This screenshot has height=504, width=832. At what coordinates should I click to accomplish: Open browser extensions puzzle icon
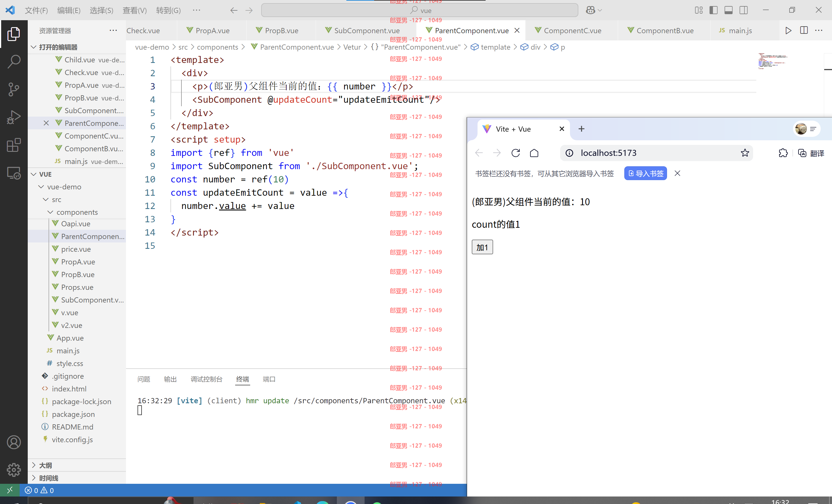click(783, 153)
